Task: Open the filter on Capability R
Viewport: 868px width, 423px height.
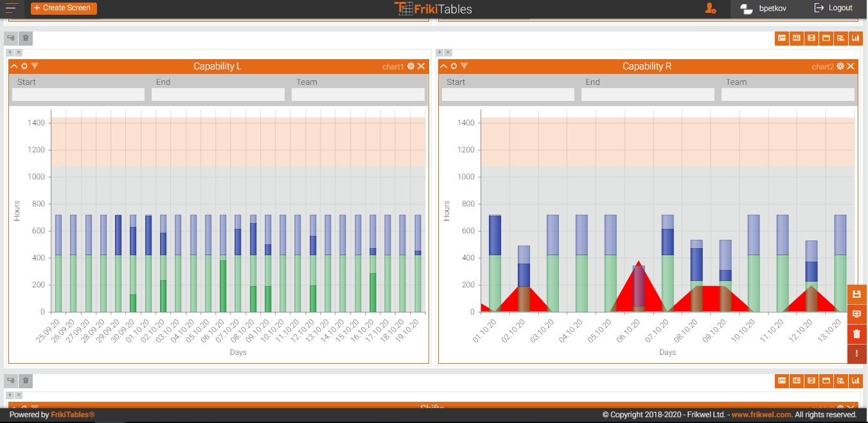Action: coord(464,66)
